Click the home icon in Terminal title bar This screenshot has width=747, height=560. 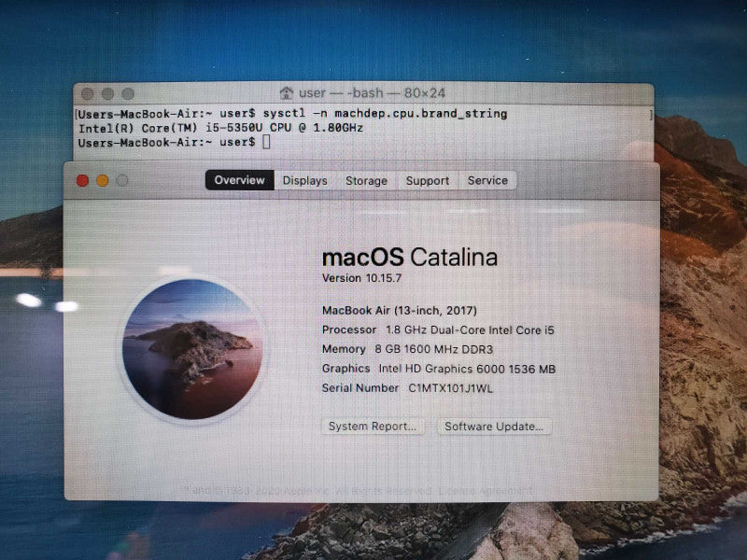pyautogui.click(x=287, y=92)
